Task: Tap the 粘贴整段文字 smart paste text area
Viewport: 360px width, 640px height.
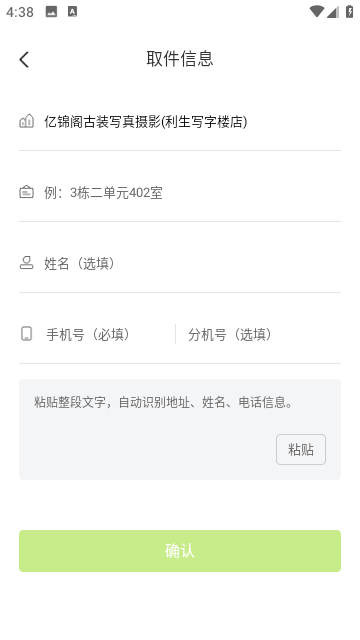Action: [180, 429]
